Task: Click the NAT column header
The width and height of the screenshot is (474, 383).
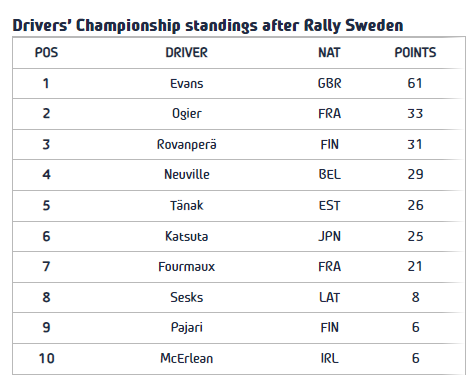Action: tap(329, 53)
